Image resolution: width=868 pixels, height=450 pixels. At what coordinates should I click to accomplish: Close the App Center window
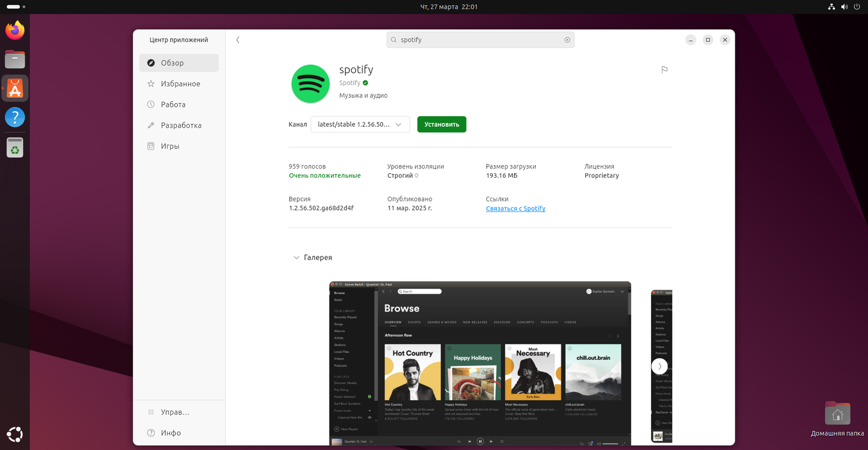pyautogui.click(x=725, y=40)
